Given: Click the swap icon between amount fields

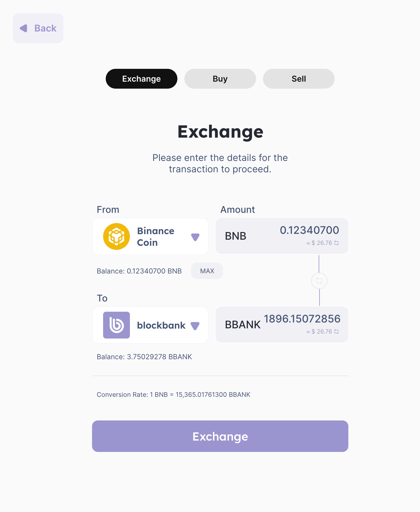Looking at the screenshot, I should [319, 281].
